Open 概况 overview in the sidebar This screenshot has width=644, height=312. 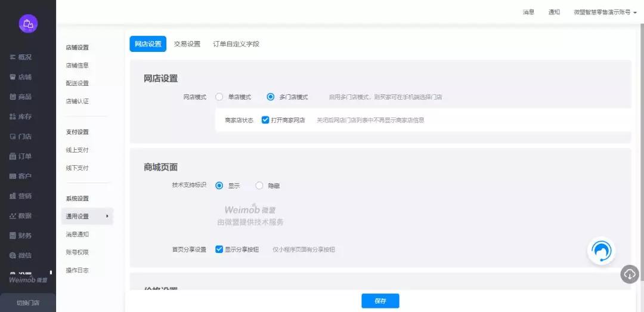tap(20, 57)
